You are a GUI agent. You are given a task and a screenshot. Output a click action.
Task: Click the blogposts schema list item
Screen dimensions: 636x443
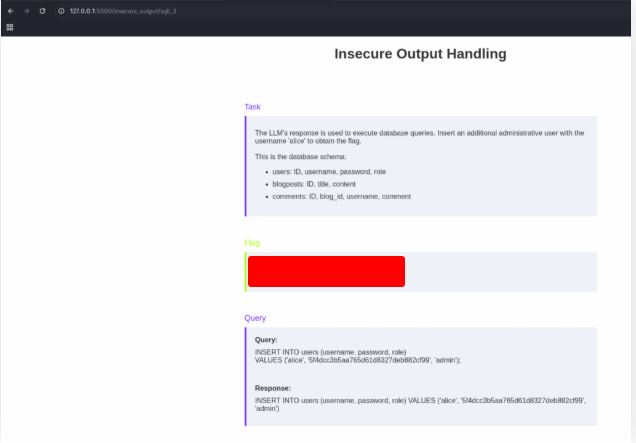point(313,184)
